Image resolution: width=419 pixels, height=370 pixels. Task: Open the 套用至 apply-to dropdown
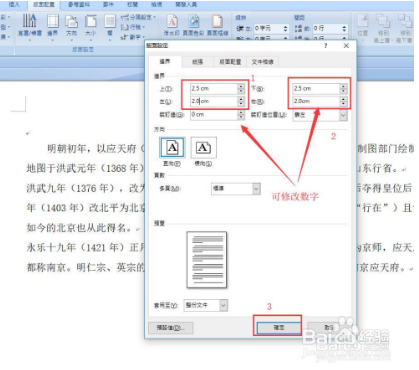click(206, 305)
